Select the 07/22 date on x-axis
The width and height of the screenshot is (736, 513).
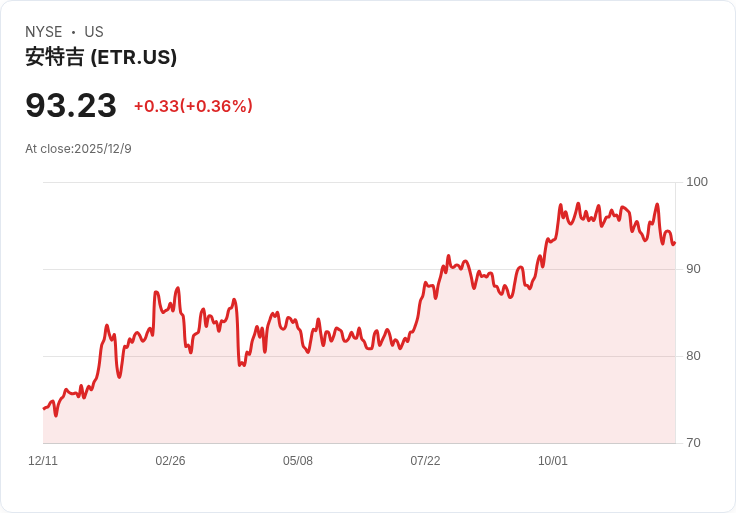(425, 461)
